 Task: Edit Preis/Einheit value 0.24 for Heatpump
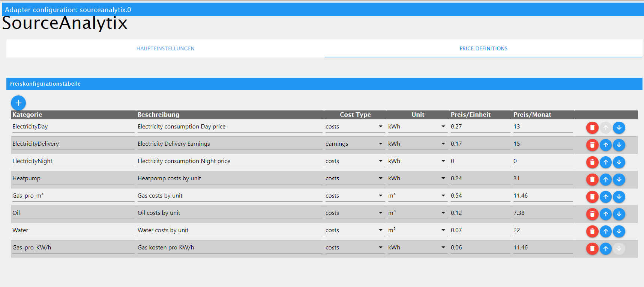pyautogui.click(x=480, y=178)
